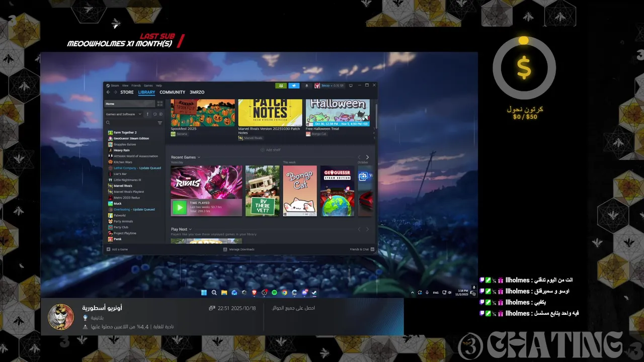Switch to the STORE tab
Viewport: 644px width, 362px height.
pyautogui.click(x=127, y=93)
